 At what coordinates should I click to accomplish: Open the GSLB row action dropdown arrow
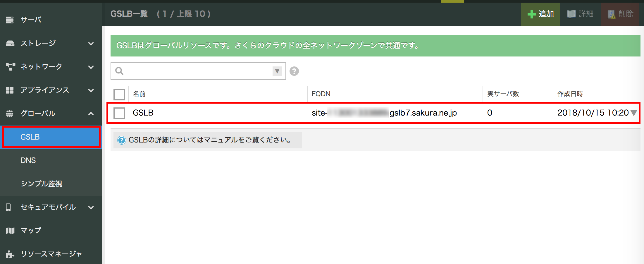tap(633, 113)
